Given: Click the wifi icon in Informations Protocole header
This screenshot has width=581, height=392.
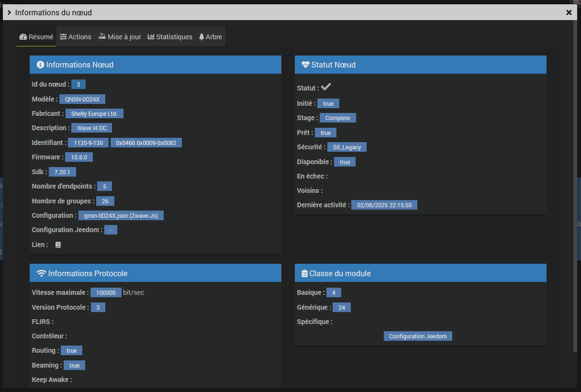Looking at the screenshot, I should (42, 273).
